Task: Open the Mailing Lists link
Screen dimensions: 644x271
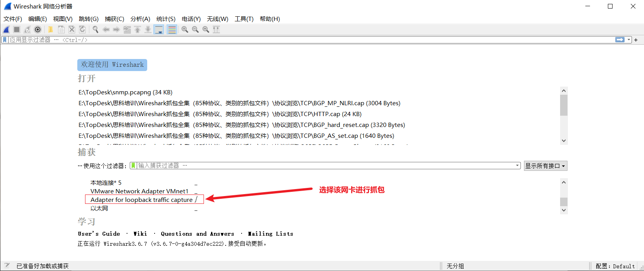Action: [270, 234]
